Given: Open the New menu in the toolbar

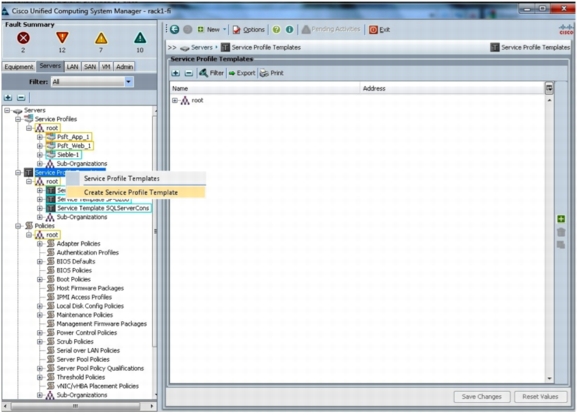Looking at the screenshot, I should pyautogui.click(x=212, y=29).
